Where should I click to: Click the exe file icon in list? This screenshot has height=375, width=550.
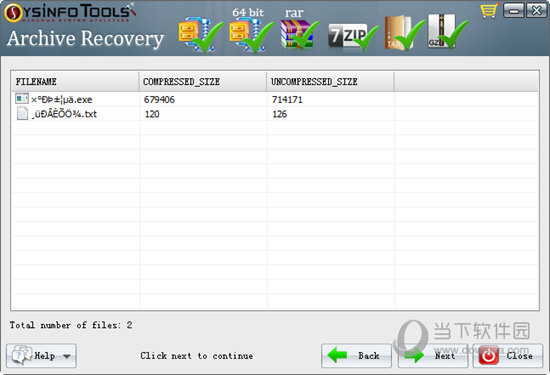22,99
